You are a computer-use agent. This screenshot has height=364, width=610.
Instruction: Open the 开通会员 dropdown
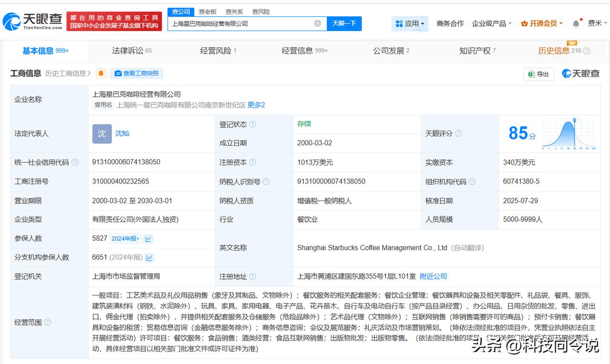coord(542,23)
